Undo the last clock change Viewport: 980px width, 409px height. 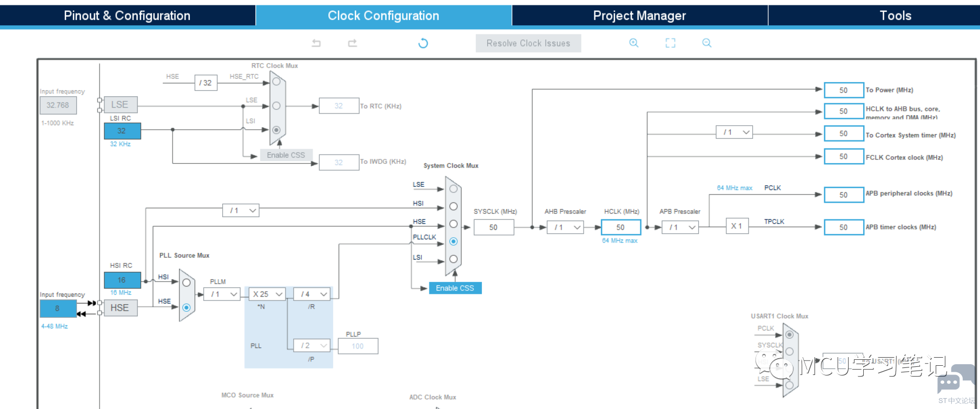[x=316, y=43]
